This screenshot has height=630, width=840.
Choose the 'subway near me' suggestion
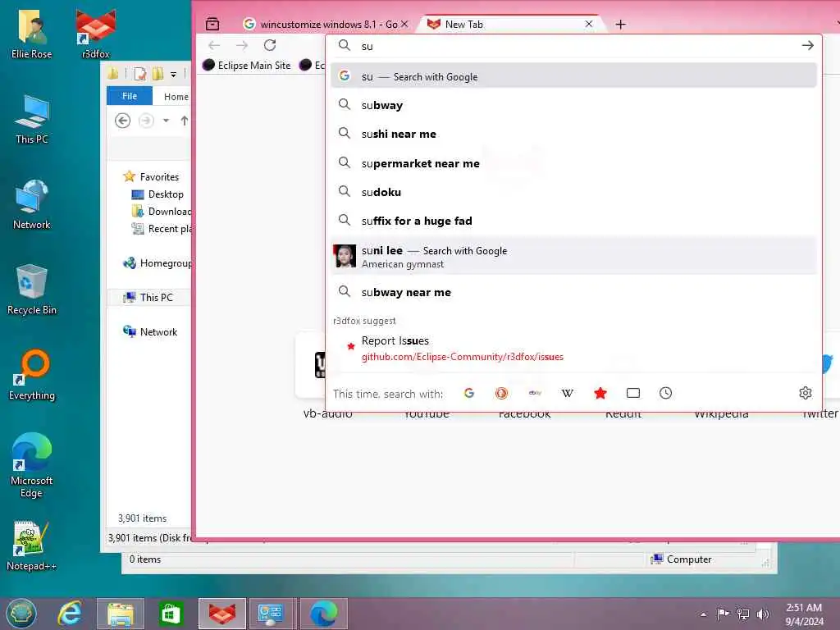(x=573, y=292)
